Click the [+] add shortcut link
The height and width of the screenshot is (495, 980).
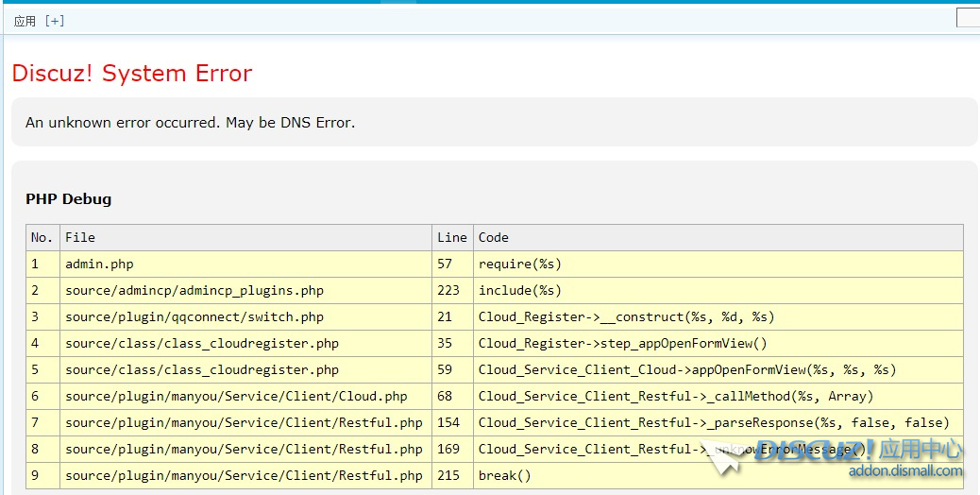(55, 21)
